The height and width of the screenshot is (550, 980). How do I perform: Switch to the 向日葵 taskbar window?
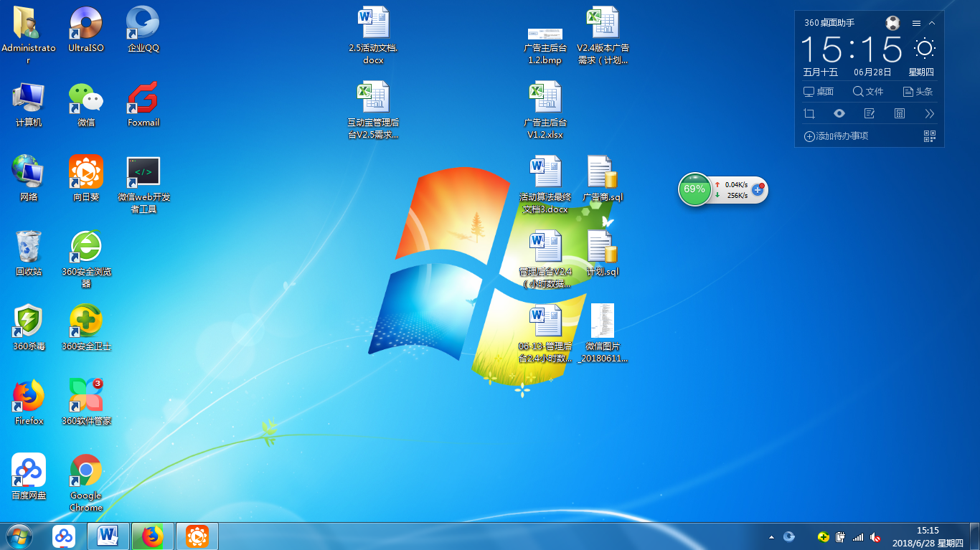pyautogui.click(x=197, y=536)
